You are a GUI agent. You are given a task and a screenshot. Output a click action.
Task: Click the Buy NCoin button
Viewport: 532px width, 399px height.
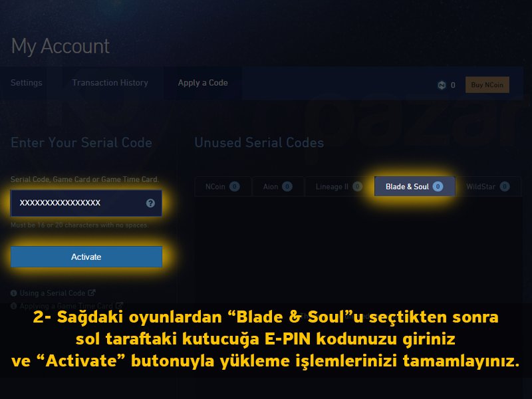tap(487, 85)
